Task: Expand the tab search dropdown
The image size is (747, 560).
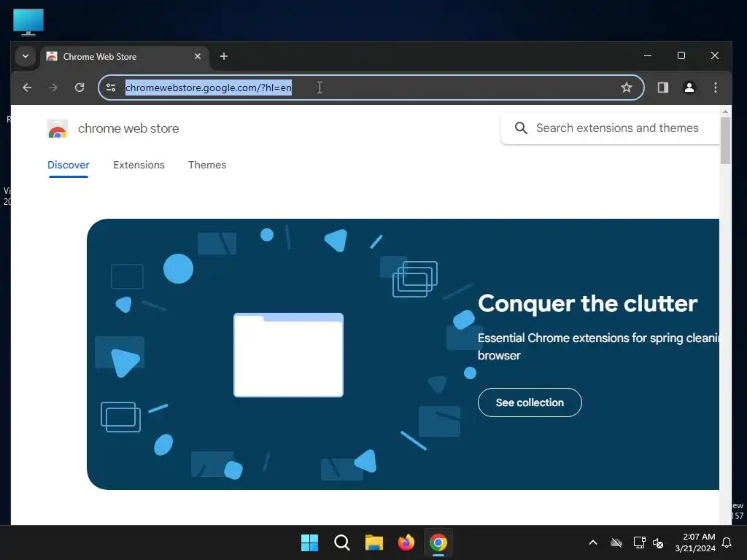Action: [x=26, y=56]
